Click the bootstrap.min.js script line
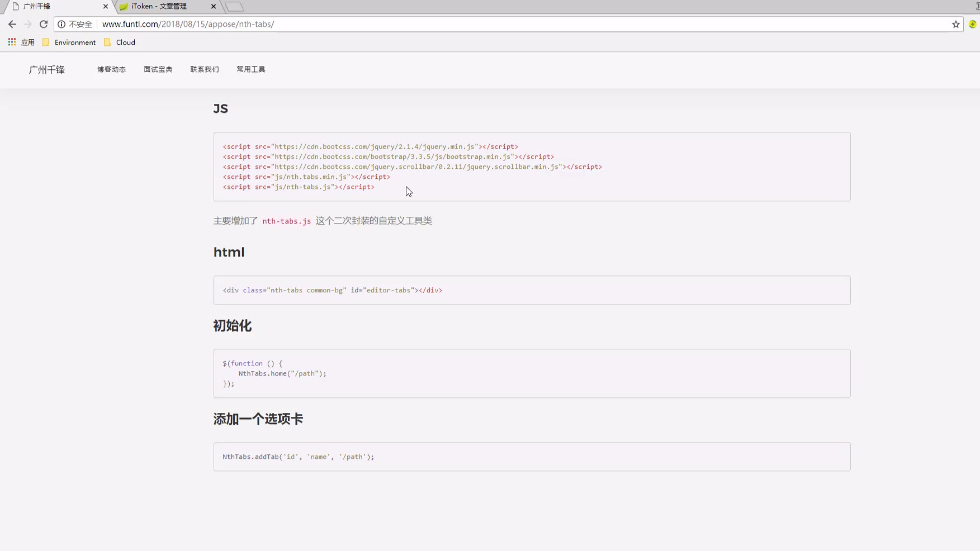Image resolution: width=980 pixels, height=551 pixels. tap(388, 156)
